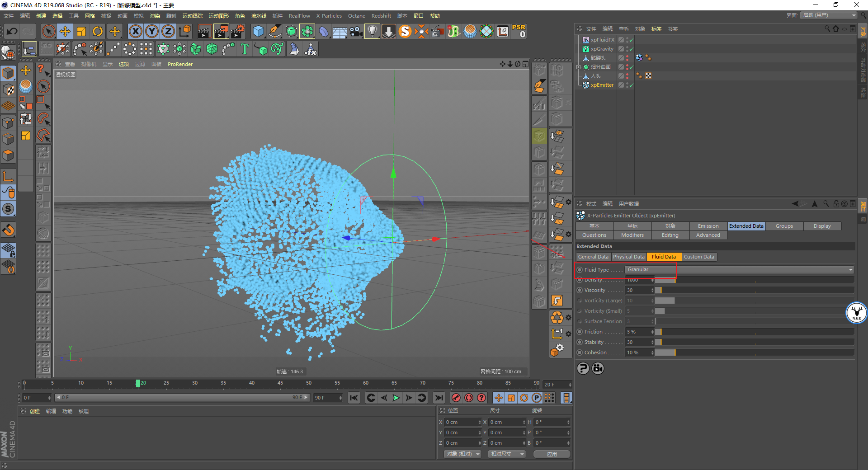Jump to the end of the animation
This screenshot has width=868, height=470.
439,398
